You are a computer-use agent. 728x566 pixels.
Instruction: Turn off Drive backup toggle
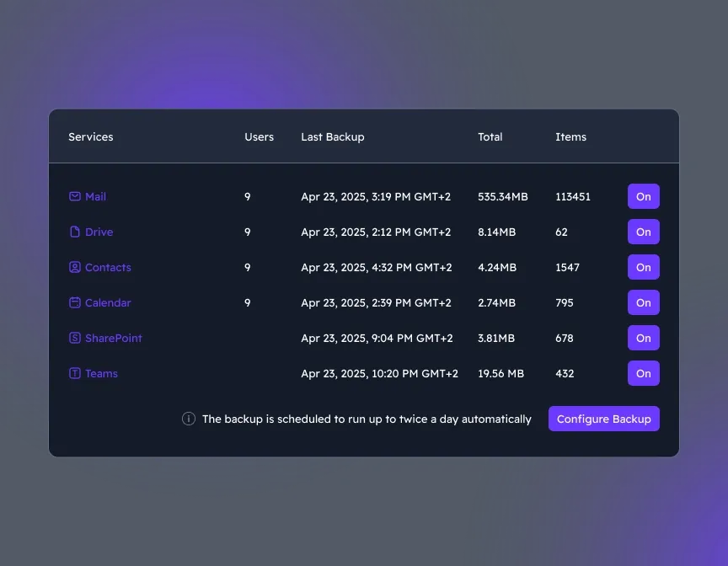(x=643, y=232)
